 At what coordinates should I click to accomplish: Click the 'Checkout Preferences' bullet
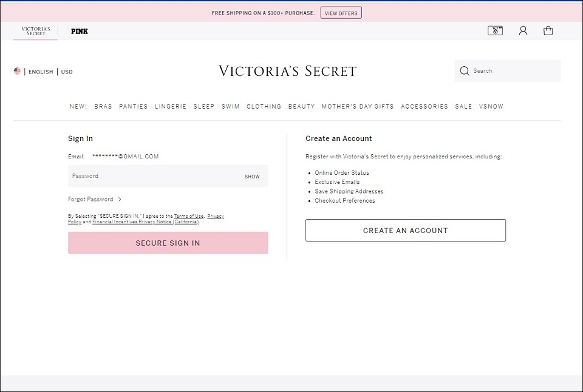345,201
